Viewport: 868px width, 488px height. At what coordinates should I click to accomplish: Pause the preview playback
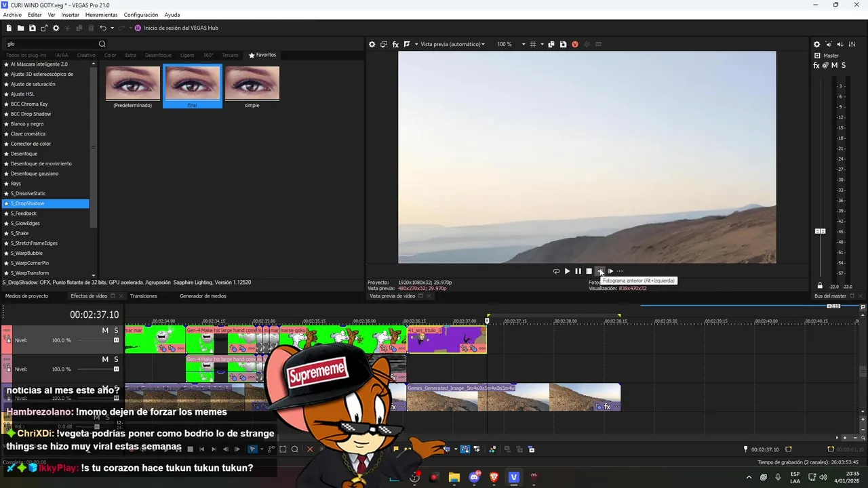pos(578,271)
